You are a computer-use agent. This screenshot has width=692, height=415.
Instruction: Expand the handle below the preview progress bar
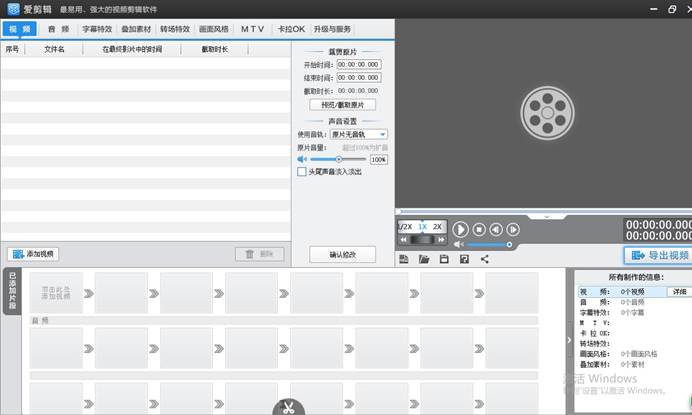pyautogui.click(x=546, y=216)
